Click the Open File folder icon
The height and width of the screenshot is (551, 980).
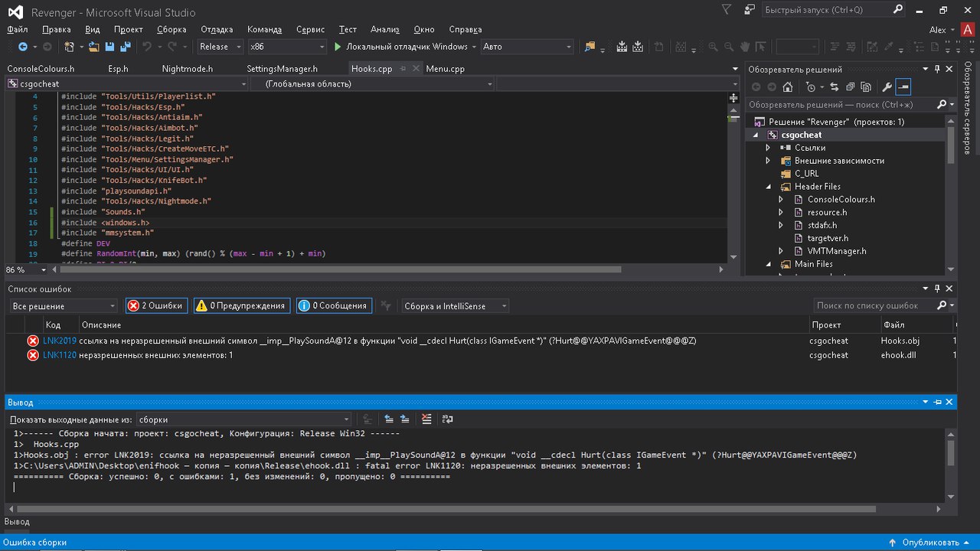(93, 47)
